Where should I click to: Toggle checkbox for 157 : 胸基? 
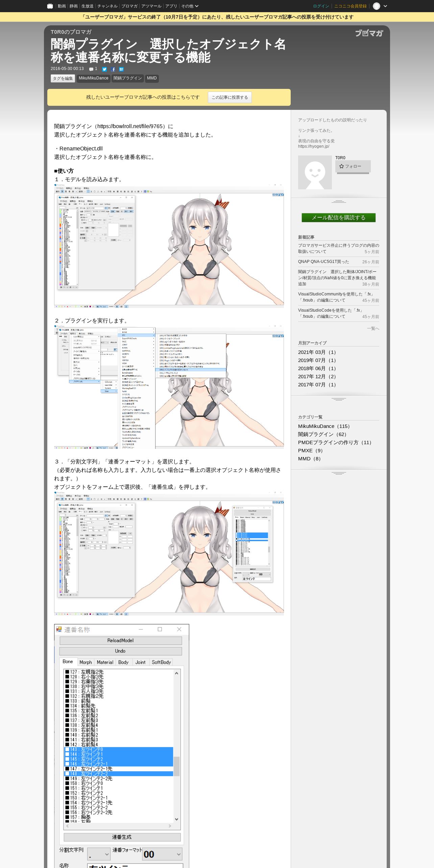coord(67,817)
